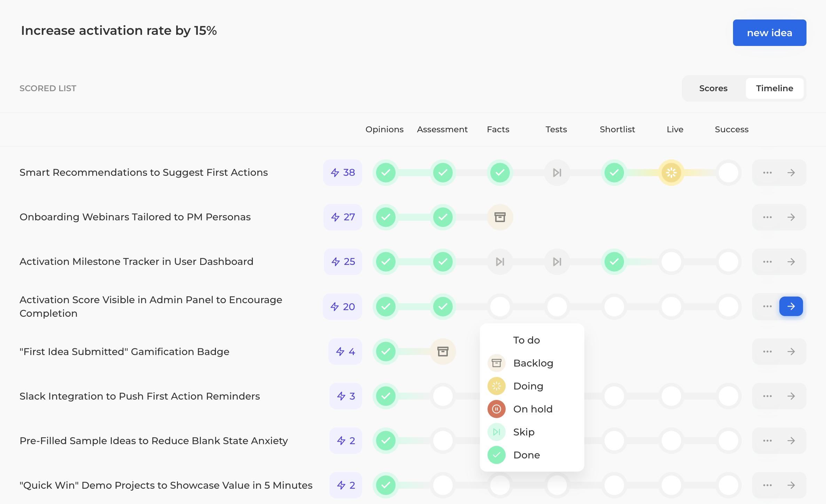Click skipped Tests icon for Smart Recommendations
826x504 pixels.
point(557,173)
